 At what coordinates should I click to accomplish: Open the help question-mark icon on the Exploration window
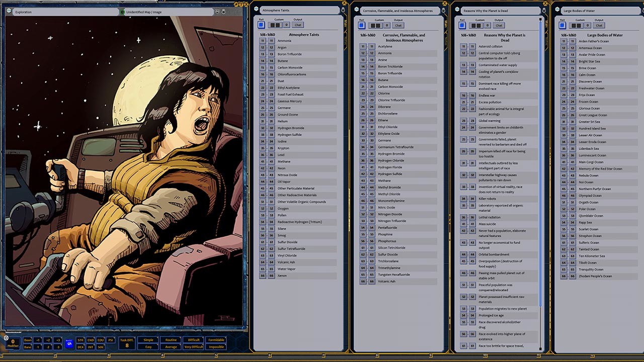click(9, 11)
